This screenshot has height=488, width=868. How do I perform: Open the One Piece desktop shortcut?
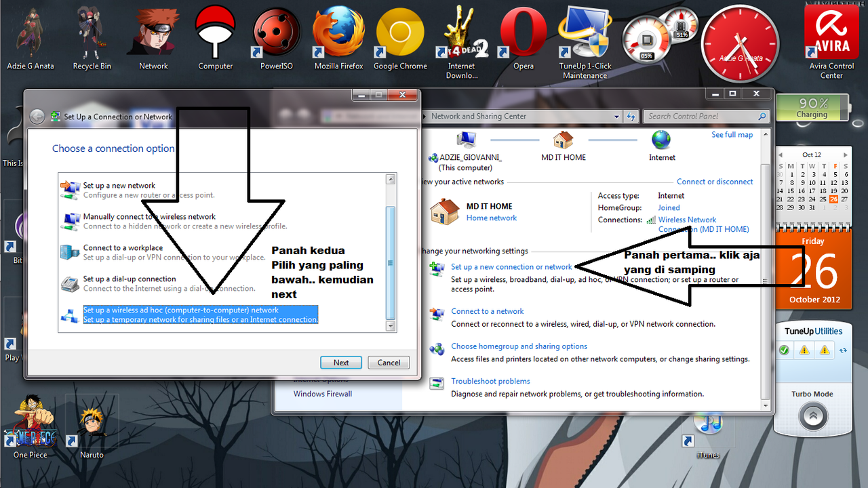click(30, 426)
